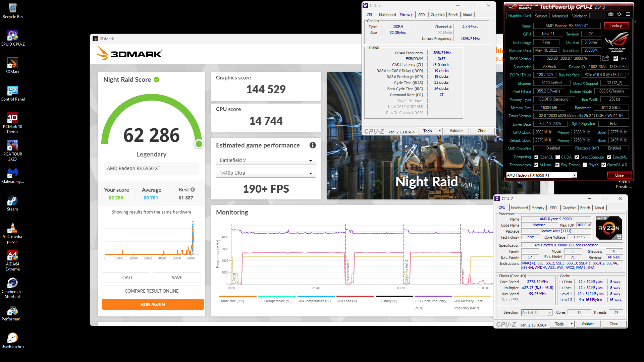Click the Ryzen 9 logo in CPU-Z
644x362 pixels.
(x=609, y=228)
